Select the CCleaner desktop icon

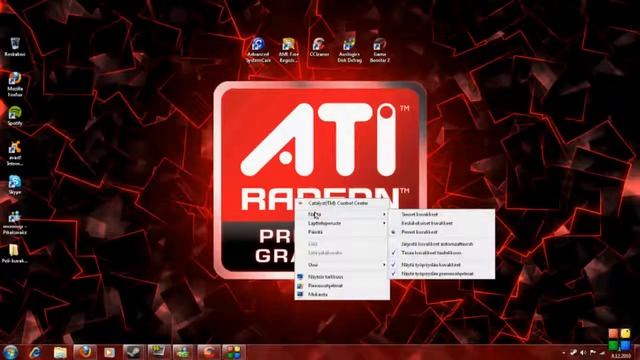pyautogui.click(x=319, y=47)
